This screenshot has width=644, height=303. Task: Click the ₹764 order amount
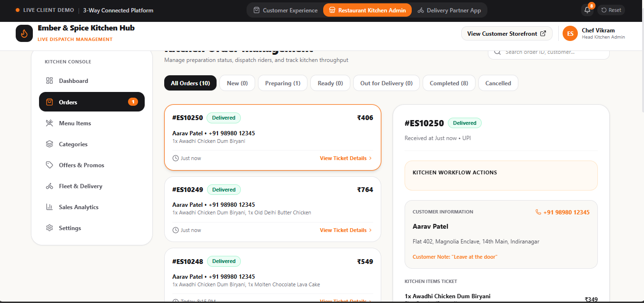click(x=365, y=190)
